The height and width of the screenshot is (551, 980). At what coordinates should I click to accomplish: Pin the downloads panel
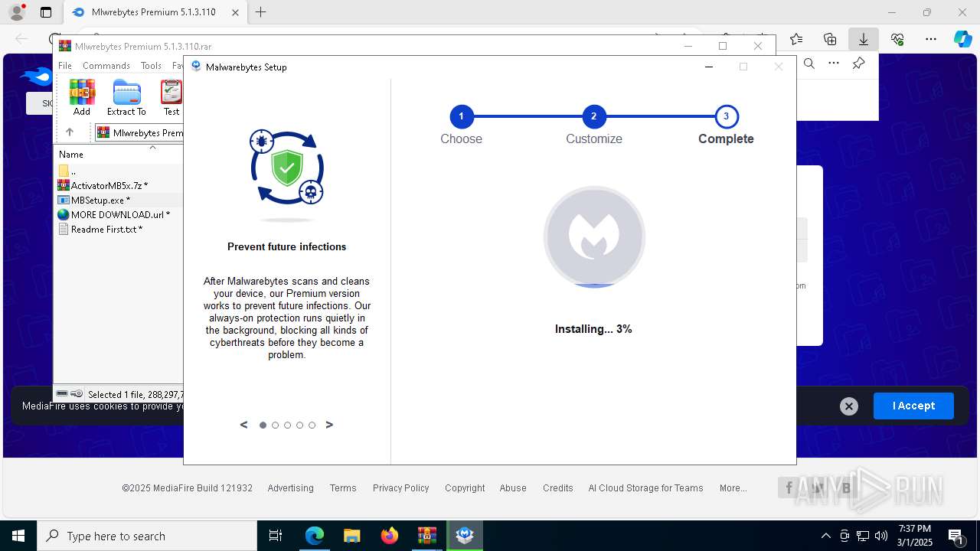point(858,64)
